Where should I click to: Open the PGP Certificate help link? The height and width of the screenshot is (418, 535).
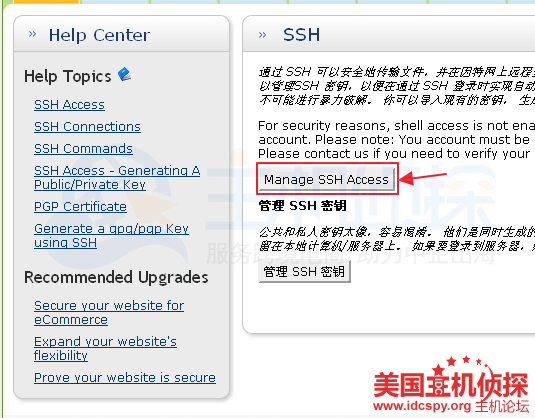[80, 206]
